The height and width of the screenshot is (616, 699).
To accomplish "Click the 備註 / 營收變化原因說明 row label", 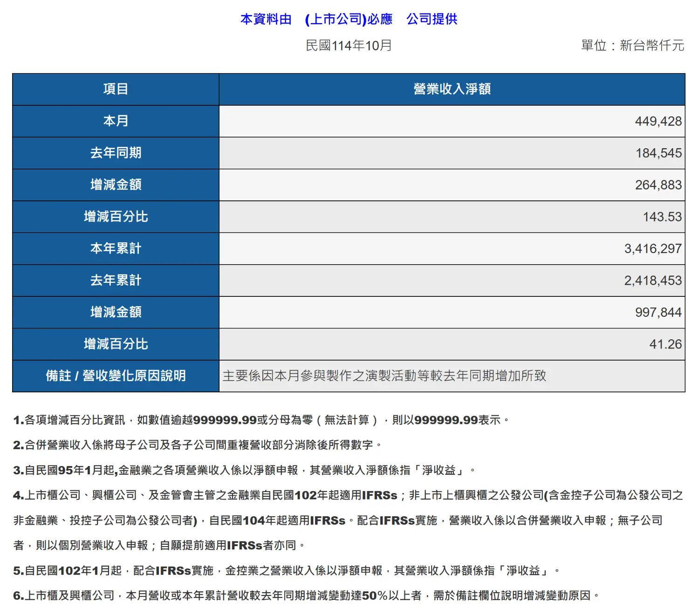I will tap(116, 376).
